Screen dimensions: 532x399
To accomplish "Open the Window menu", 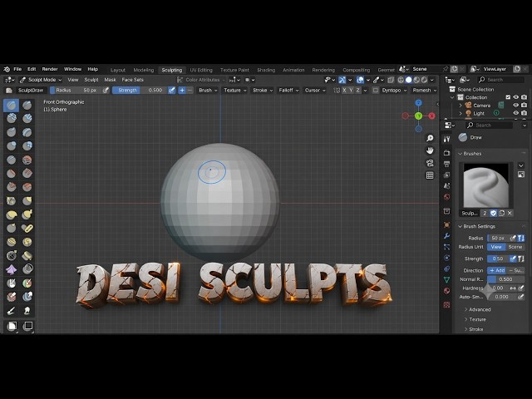I will pyautogui.click(x=72, y=69).
